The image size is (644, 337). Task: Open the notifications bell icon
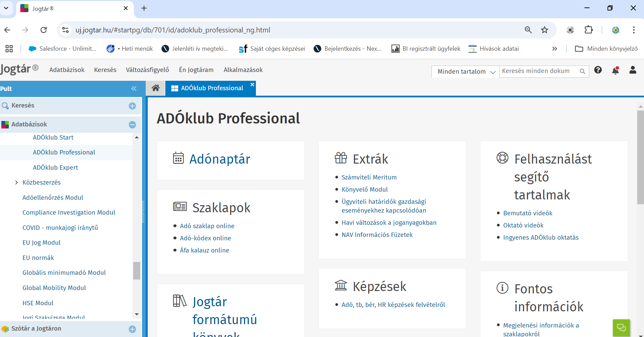tap(615, 70)
